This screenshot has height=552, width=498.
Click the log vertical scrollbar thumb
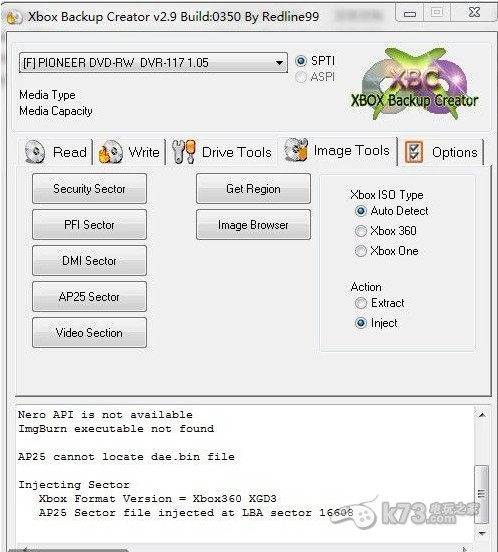pyautogui.click(x=481, y=494)
